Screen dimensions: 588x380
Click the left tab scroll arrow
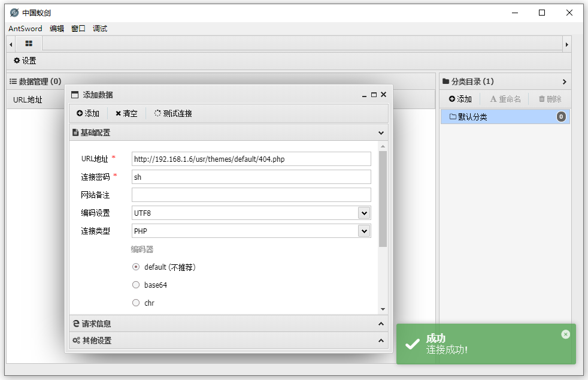pyautogui.click(x=11, y=45)
